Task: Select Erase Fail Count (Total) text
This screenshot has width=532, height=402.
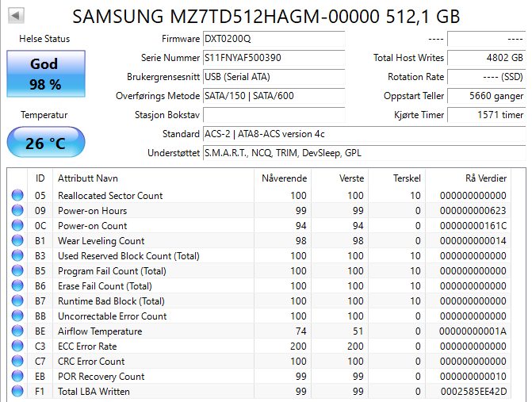Action: 105,286
